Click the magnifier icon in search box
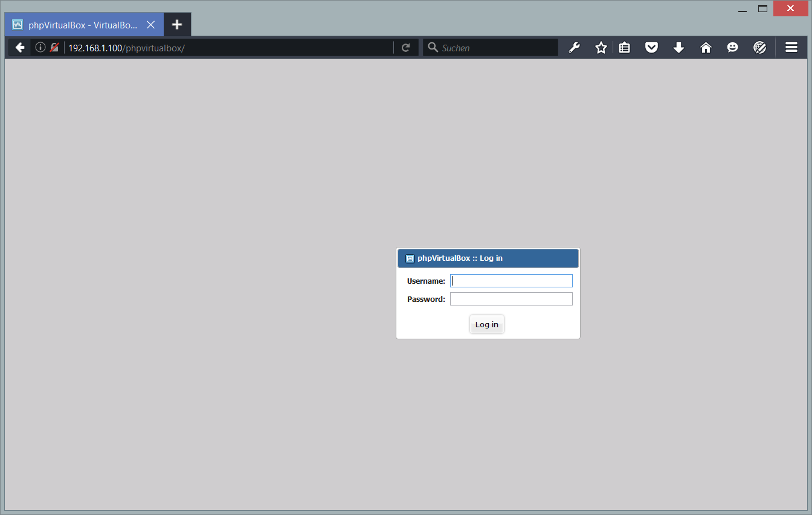Screen dimensions: 812x515 pos(433,47)
